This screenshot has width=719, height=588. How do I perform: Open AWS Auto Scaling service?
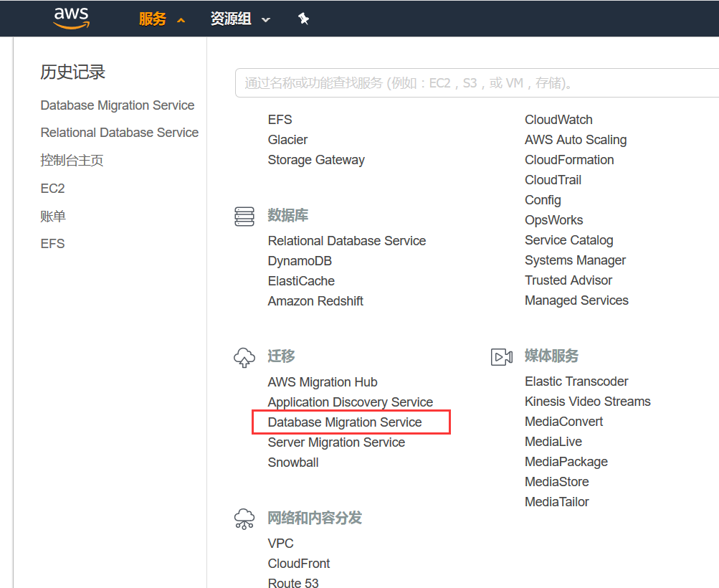pyautogui.click(x=576, y=140)
